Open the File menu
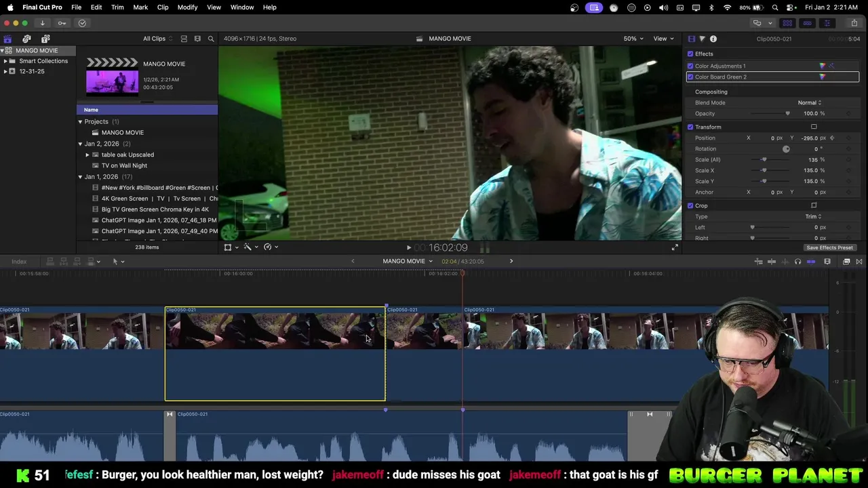This screenshot has width=868, height=488. click(x=76, y=7)
